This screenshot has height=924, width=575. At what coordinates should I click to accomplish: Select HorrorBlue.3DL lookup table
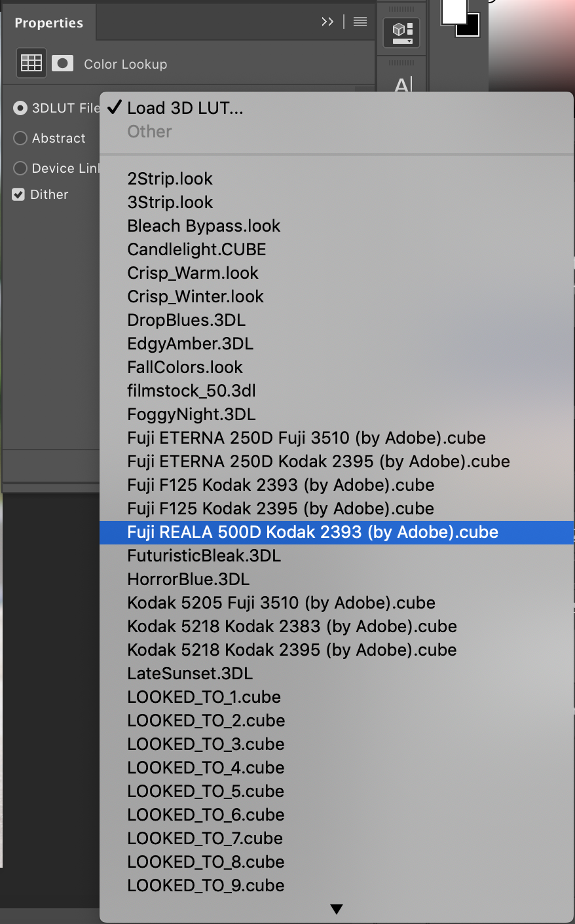(188, 579)
